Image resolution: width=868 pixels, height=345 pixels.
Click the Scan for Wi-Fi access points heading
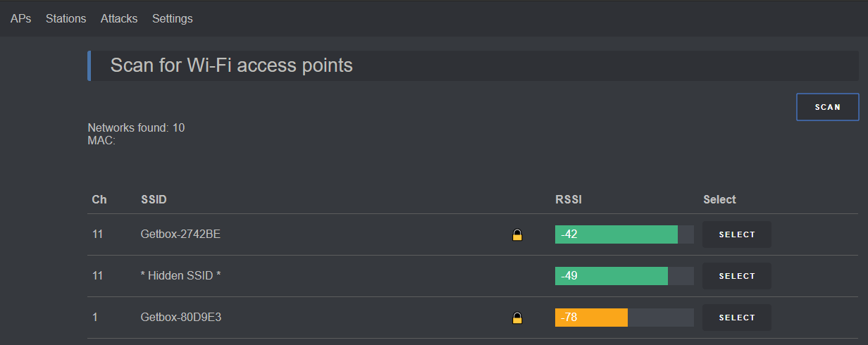[232, 65]
